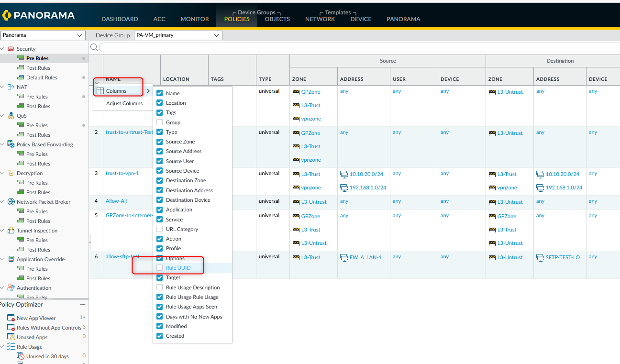Click the Security rulebase icon

pos(11,49)
